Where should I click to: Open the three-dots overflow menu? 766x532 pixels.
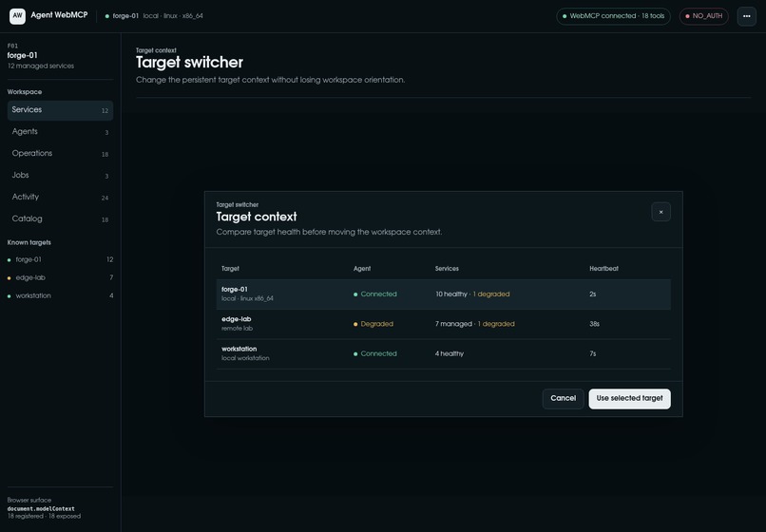tap(746, 16)
